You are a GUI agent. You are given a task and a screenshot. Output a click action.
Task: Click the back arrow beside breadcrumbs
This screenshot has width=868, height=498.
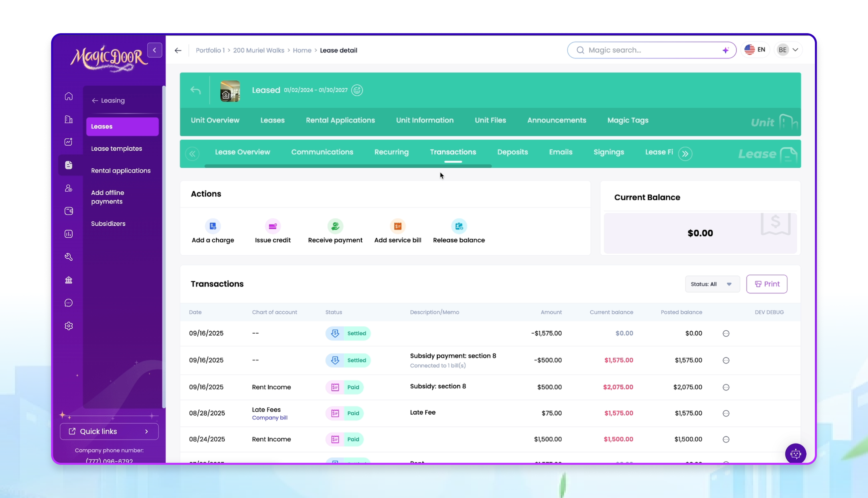click(178, 50)
